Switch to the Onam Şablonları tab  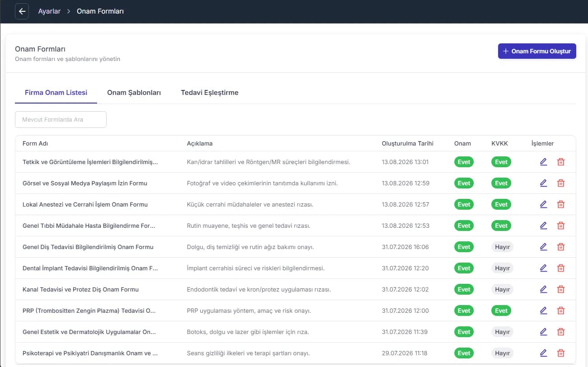pos(134,93)
